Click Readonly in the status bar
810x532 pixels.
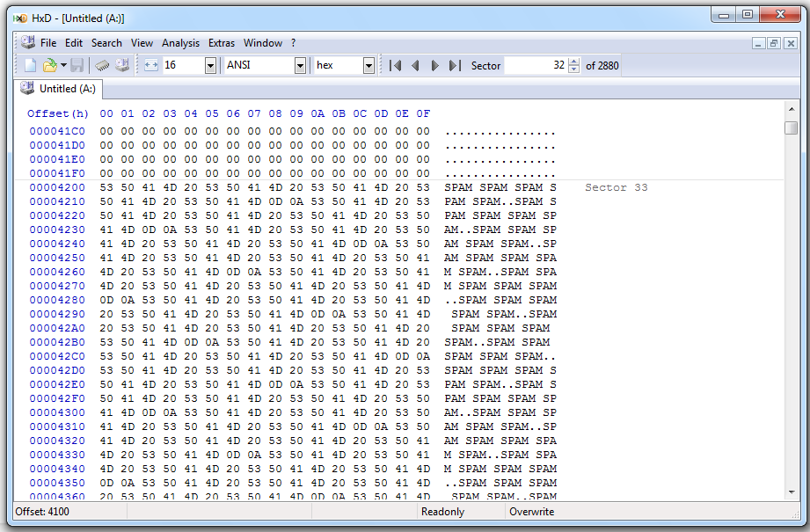click(x=442, y=512)
